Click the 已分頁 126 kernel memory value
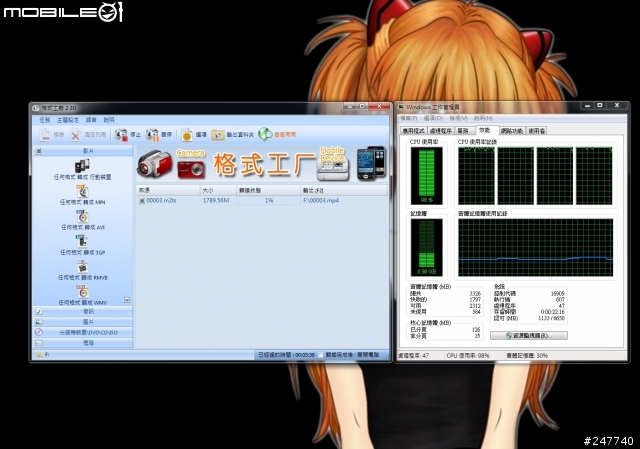This screenshot has height=449, width=640. (476, 329)
